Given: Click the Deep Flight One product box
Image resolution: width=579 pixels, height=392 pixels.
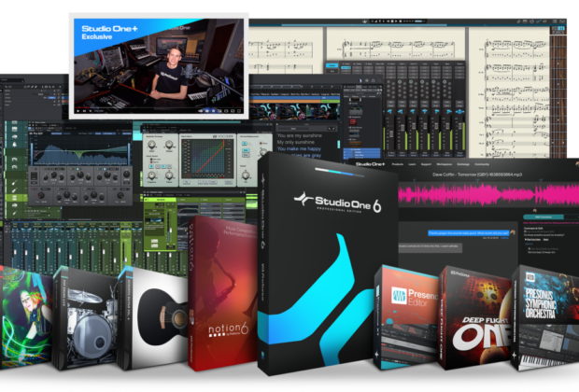Looking at the screenshot, I should click(475, 317).
